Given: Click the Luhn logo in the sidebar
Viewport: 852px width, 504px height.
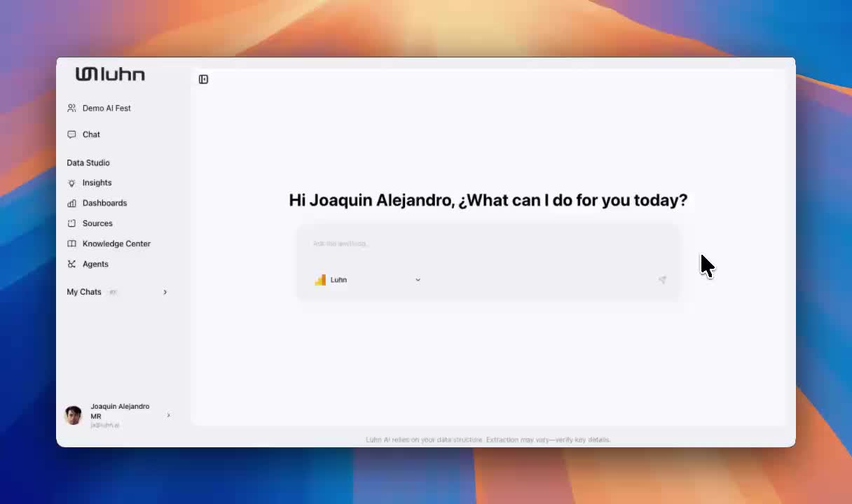Looking at the screenshot, I should [x=110, y=74].
